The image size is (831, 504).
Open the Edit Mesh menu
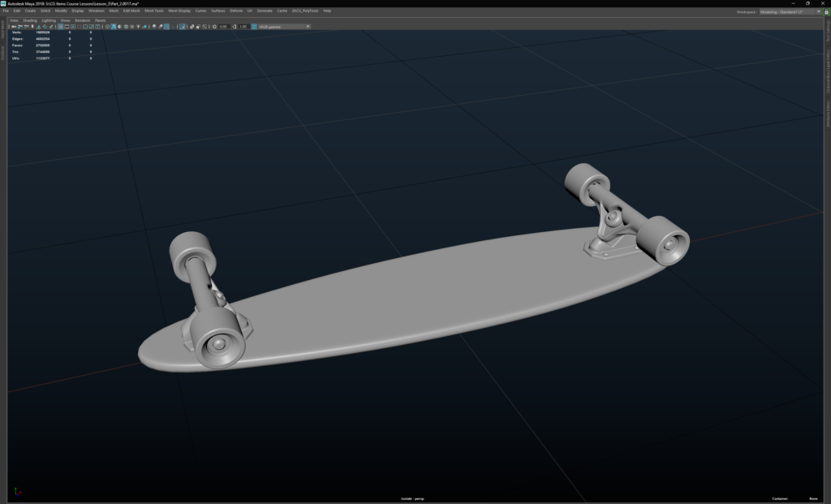pos(131,11)
